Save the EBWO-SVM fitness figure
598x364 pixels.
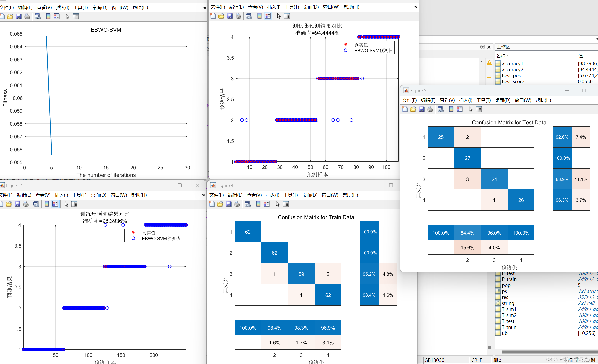click(19, 17)
